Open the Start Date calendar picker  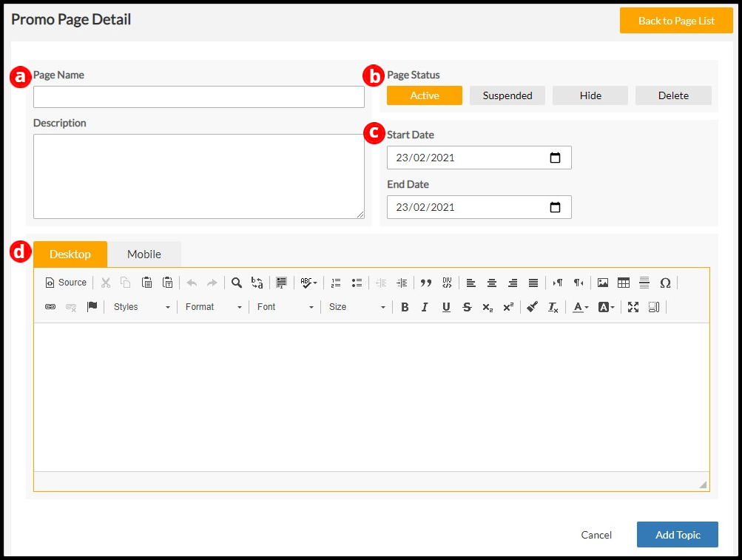tap(555, 158)
